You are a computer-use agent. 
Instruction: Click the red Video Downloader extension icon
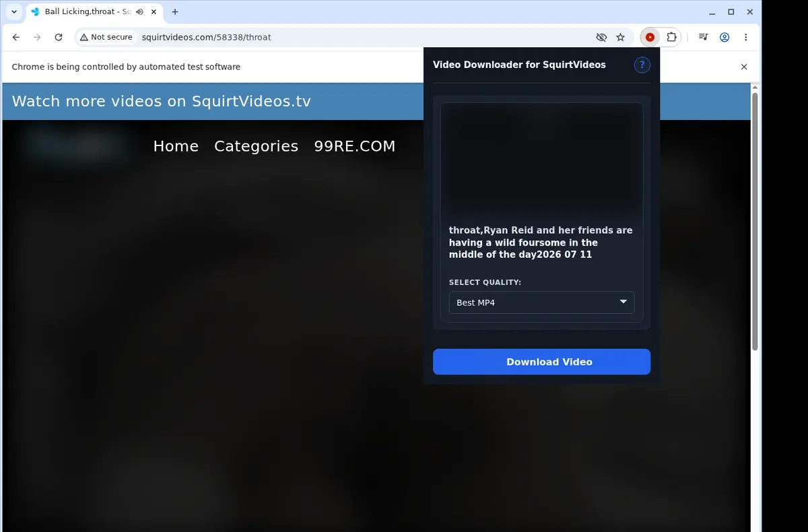pyautogui.click(x=650, y=37)
